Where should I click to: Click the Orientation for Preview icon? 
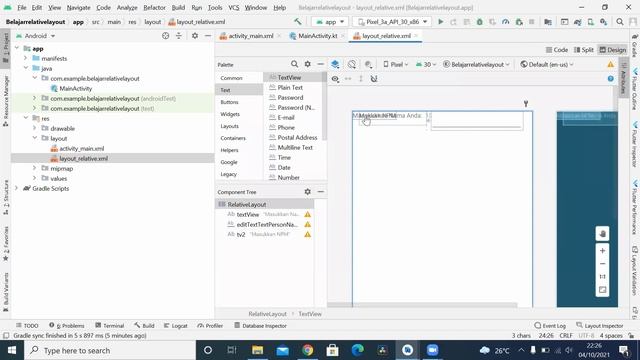(352, 64)
